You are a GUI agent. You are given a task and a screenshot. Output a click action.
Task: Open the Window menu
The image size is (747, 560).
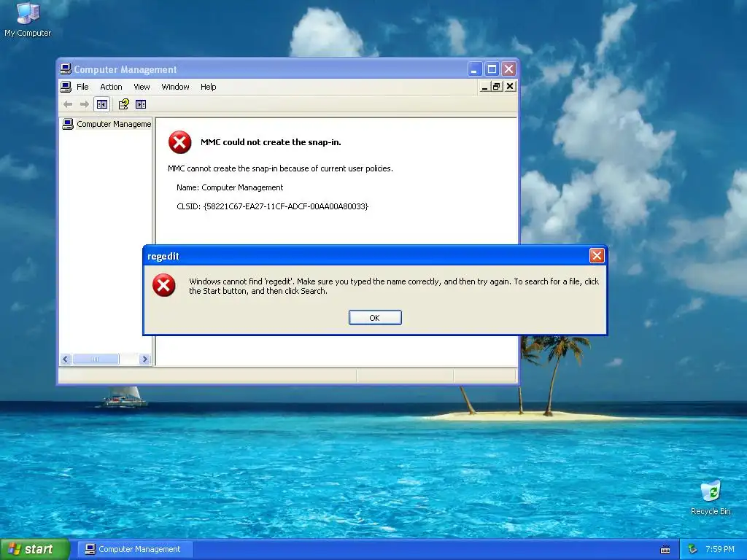coord(175,87)
